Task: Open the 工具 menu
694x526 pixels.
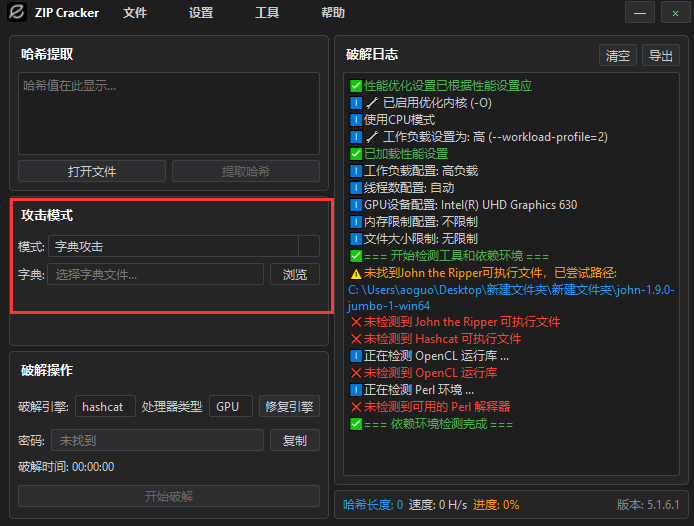Action: (267, 14)
